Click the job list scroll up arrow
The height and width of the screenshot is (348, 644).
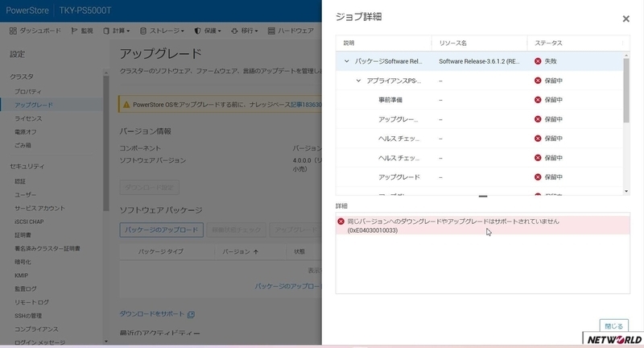(626, 55)
